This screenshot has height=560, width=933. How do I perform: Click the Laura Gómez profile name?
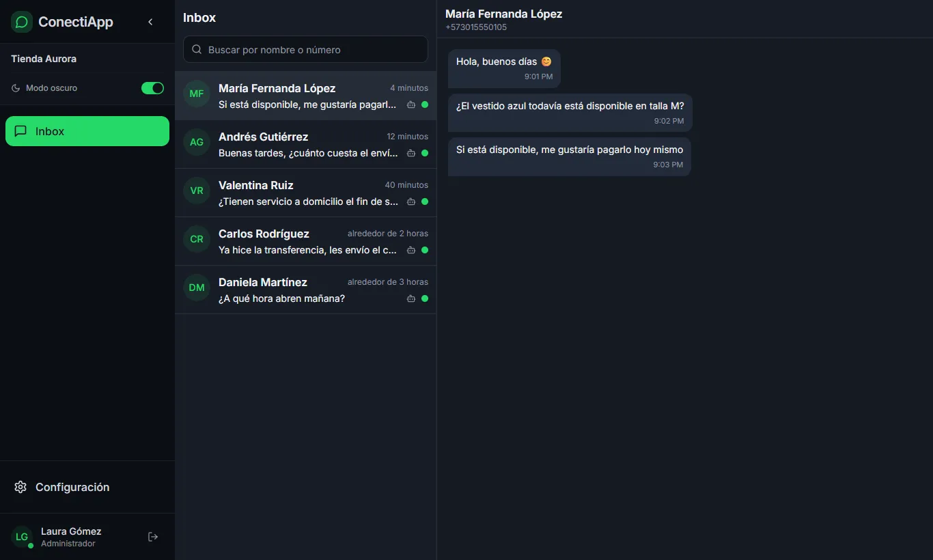(71, 531)
